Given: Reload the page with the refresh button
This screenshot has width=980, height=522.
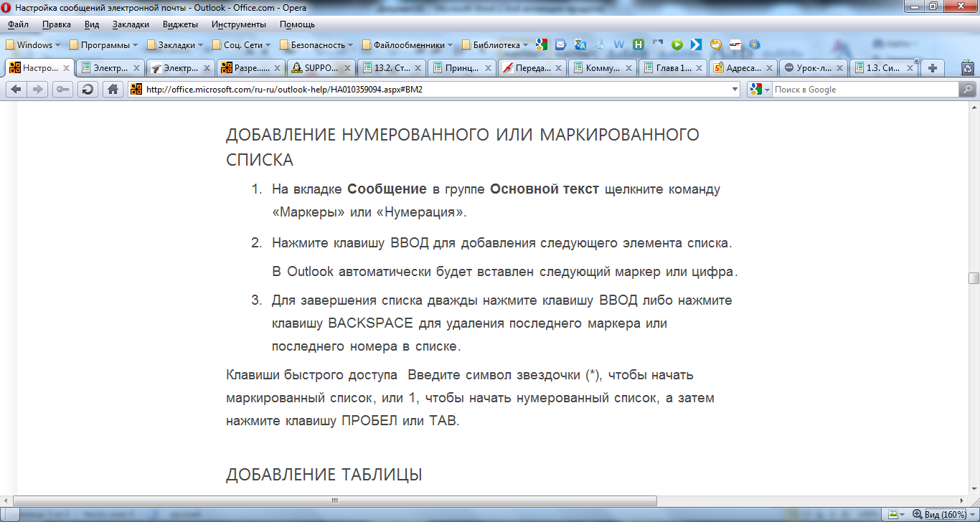Looking at the screenshot, I should [x=88, y=90].
